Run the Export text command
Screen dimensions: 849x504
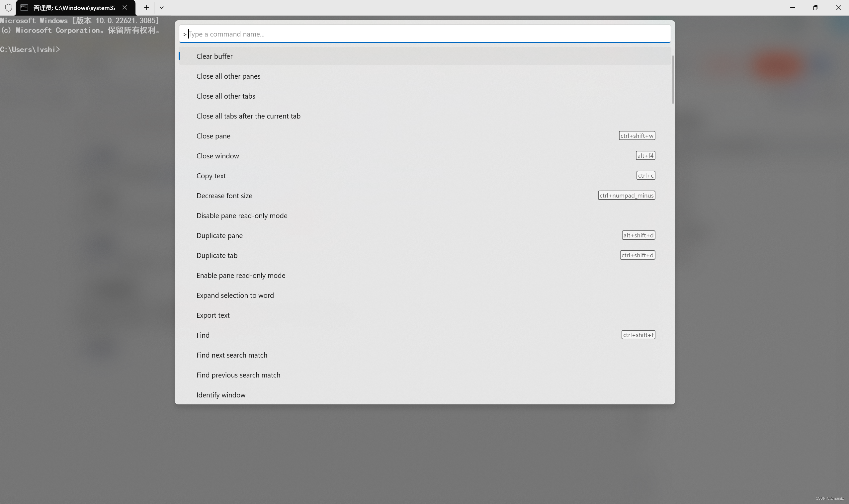(x=424, y=315)
